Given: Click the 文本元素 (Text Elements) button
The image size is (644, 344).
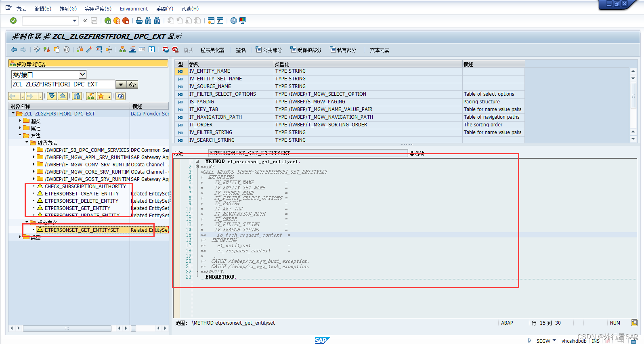Looking at the screenshot, I should 380,50.
